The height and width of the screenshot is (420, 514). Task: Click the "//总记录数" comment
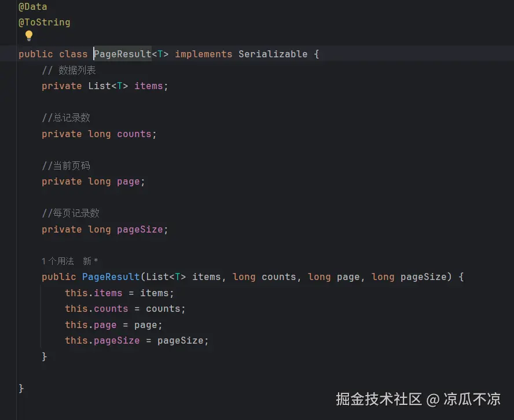coord(66,118)
